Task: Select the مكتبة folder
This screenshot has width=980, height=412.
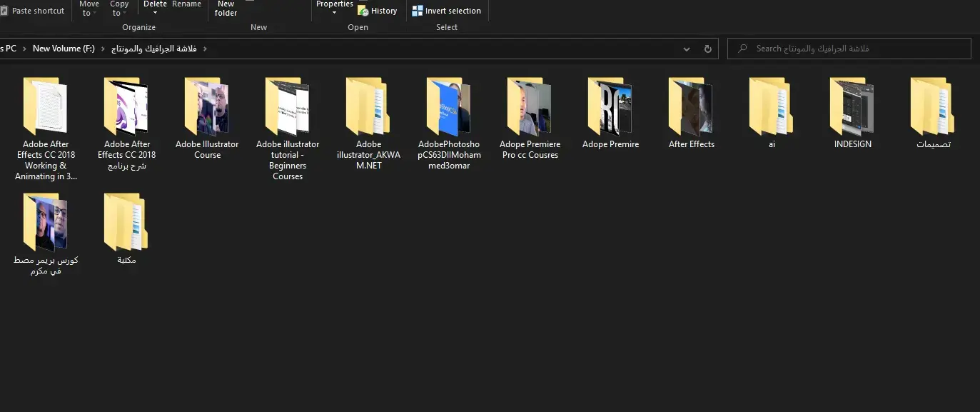Action: pyautogui.click(x=126, y=228)
